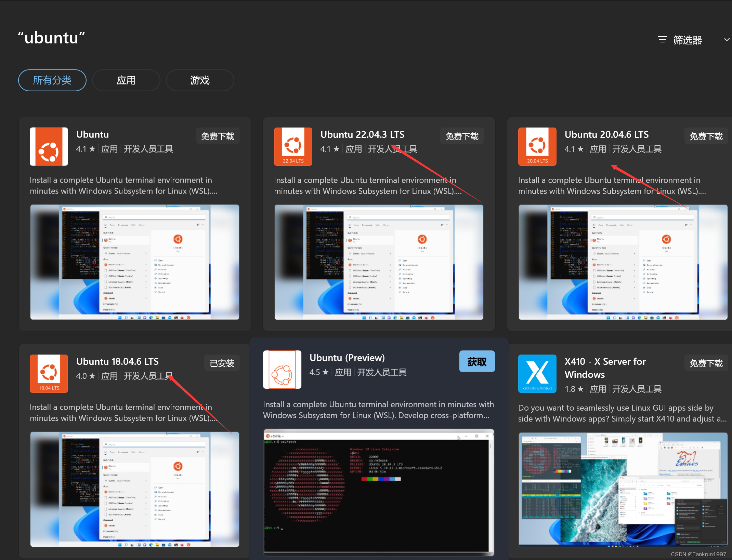Open the Ubuntu (Preview) terminal screenshot

(379, 491)
